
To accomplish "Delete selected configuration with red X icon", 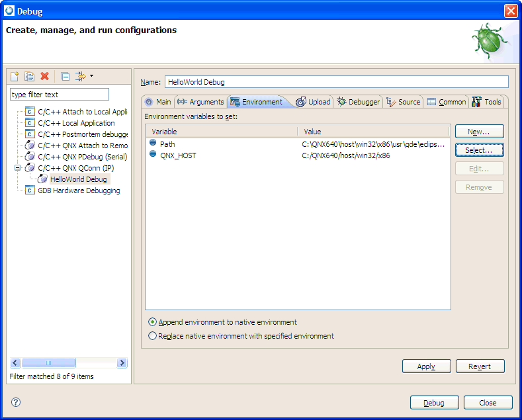I will pos(45,77).
